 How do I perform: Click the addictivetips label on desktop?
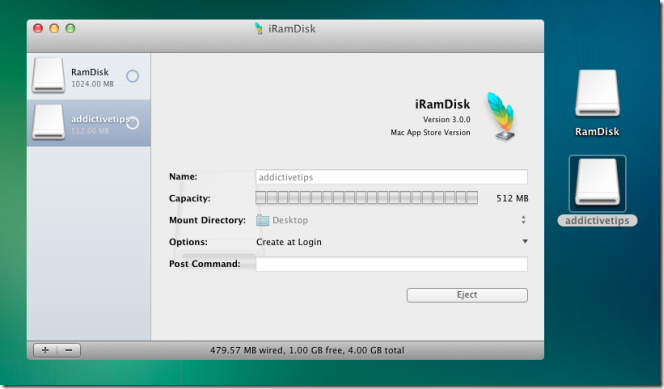[x=597, y=221]
